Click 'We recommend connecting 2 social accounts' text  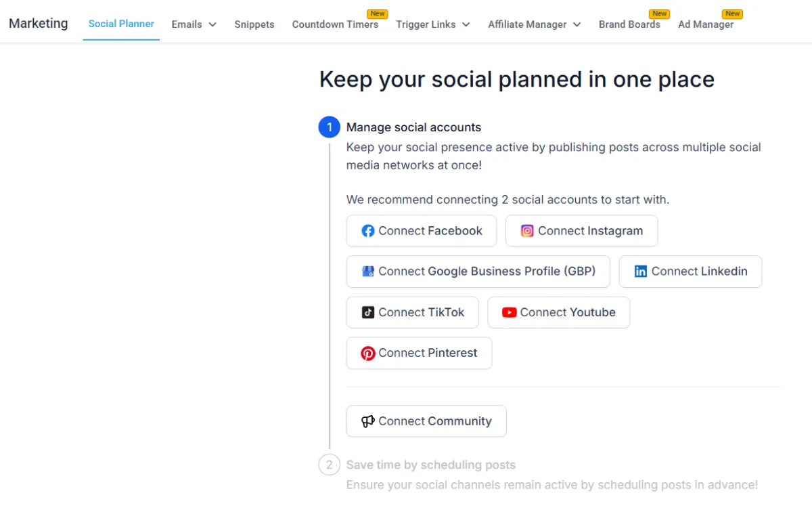tap(507, 200)
